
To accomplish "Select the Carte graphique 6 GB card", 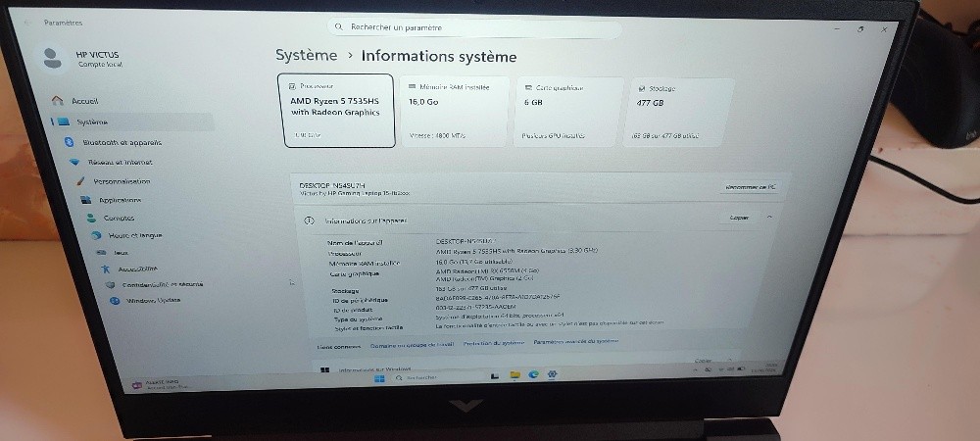I will tap(568, 112).
